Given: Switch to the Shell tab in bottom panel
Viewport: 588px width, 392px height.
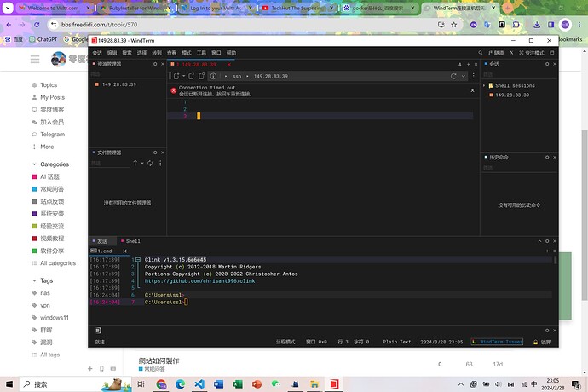Looking at the screenshot, I should pos(130,241).
